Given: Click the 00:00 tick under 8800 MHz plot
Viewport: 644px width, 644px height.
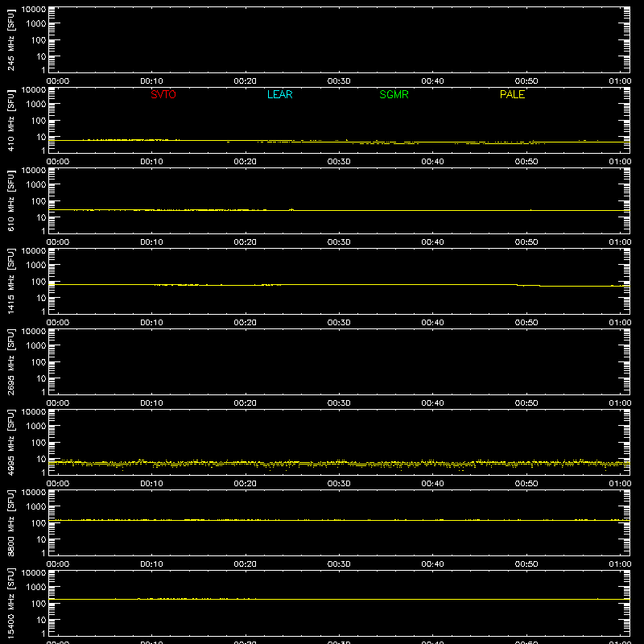Looking at the screenshot, I should click(58, 564).
